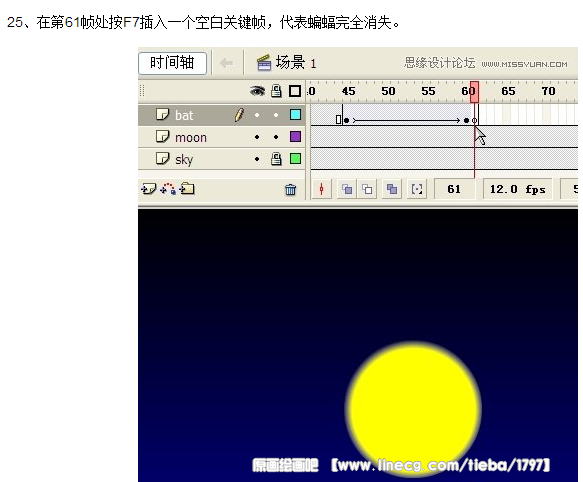Click the page icon of the moon layer
This screenshot has height=482, width=583.
162,136
